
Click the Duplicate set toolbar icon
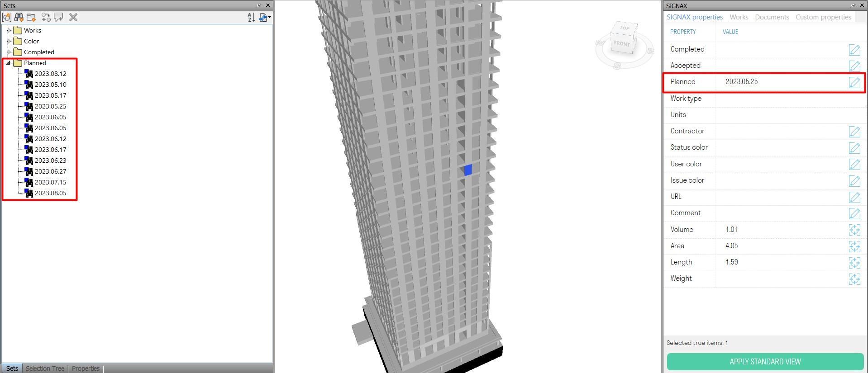[46, 17]
